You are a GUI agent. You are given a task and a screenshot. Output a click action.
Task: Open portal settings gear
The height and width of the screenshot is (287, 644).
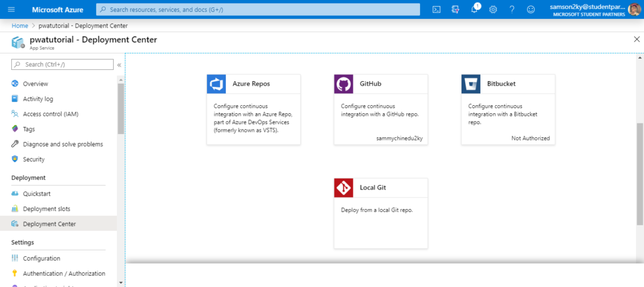pyautogui.click(x=493, y=9)
